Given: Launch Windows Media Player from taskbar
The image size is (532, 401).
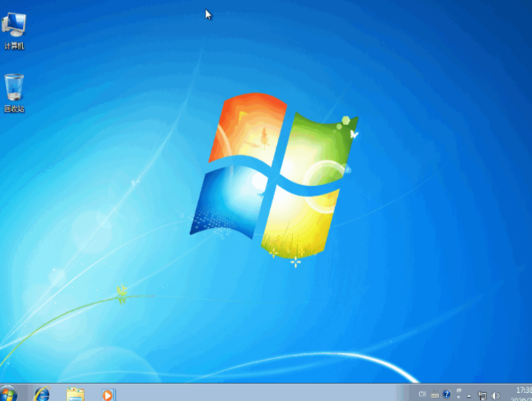Looking at the screenshot, I should point(107,394).
